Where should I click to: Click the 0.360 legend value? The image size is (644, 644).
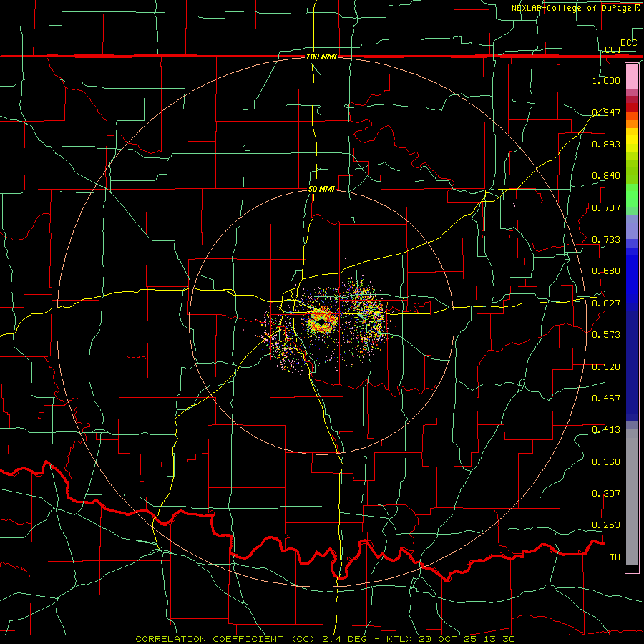[606, 462]
